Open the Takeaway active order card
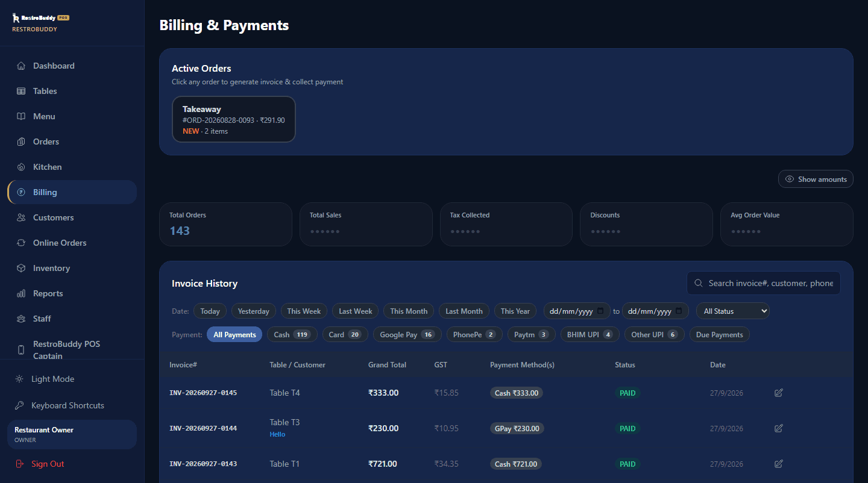The width and height of the screenshot is (868, 483). point(234,119)
